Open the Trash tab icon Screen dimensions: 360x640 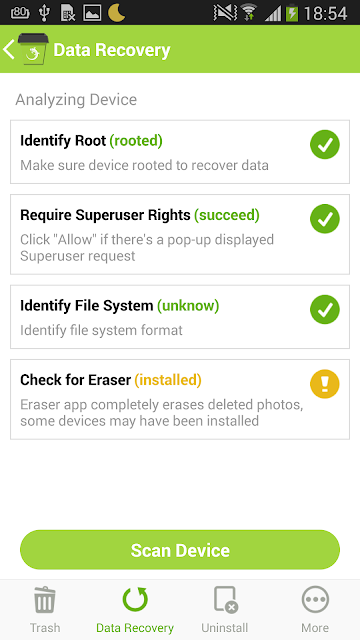45,600
